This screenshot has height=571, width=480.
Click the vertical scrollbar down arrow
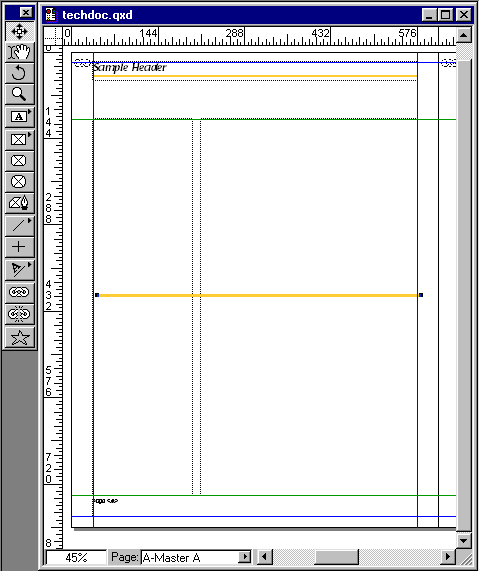[464, 541]
